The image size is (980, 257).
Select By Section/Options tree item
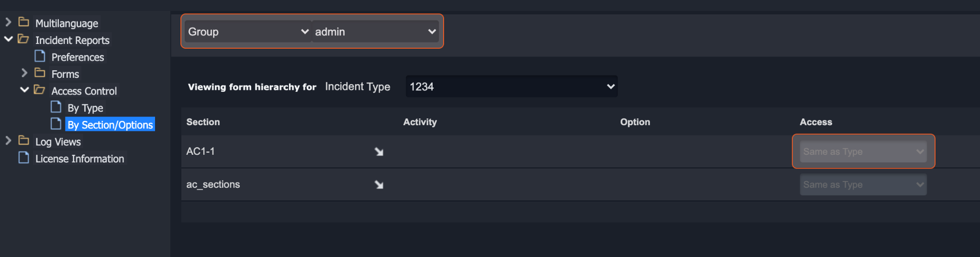pos(110,125)
